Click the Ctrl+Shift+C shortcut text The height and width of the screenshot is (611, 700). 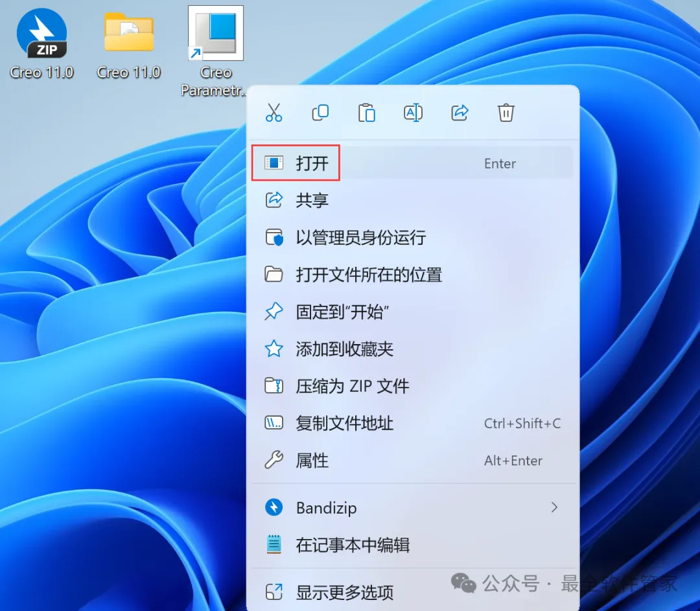pyautogui.click(x=522, y=423)
